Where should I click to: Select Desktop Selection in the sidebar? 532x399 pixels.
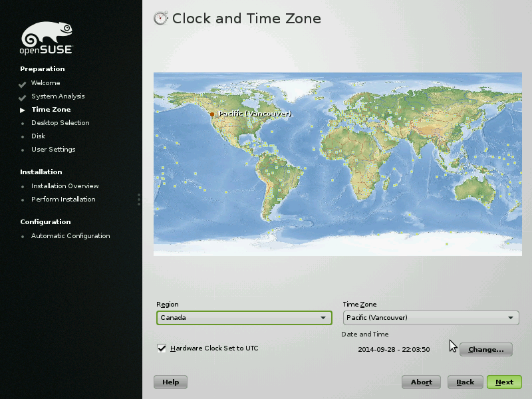[x=60, y=123]
